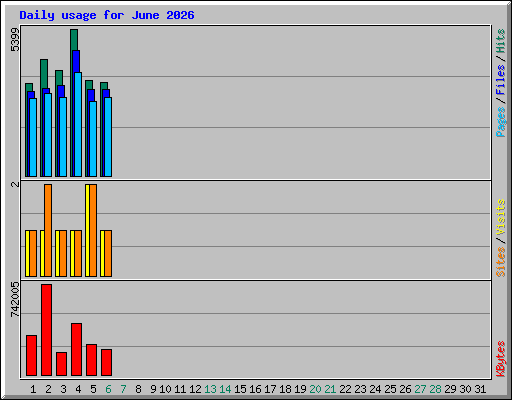Click the KBytes legend label
The height and width of the screenshot is (400, 512).
pyautogui.click(x=501, y=359)
